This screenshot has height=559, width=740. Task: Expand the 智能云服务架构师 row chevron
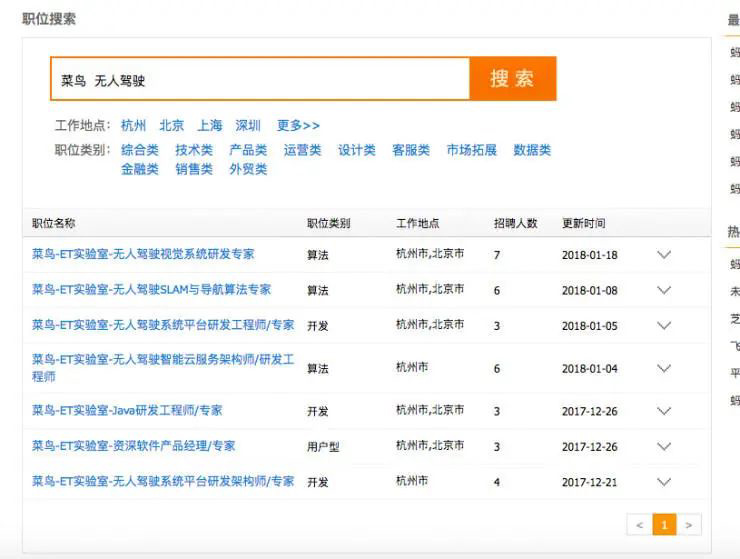coord(663,368)
